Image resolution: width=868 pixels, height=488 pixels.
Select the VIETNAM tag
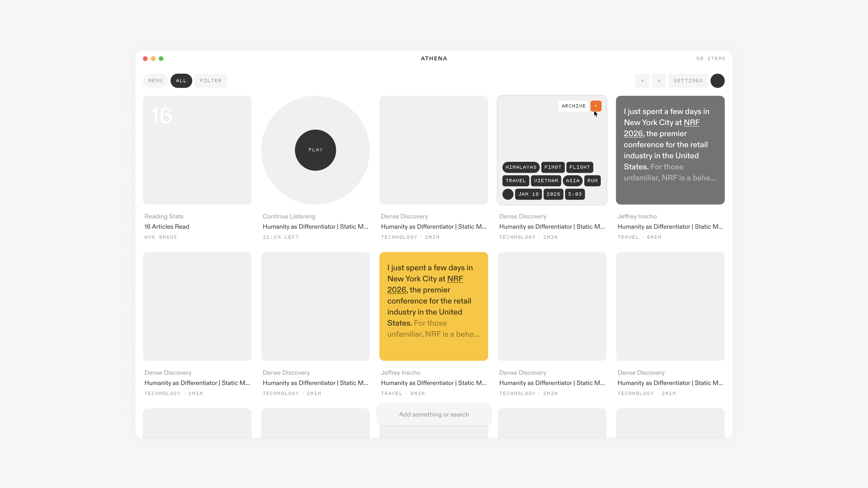(x=546, y=181)
